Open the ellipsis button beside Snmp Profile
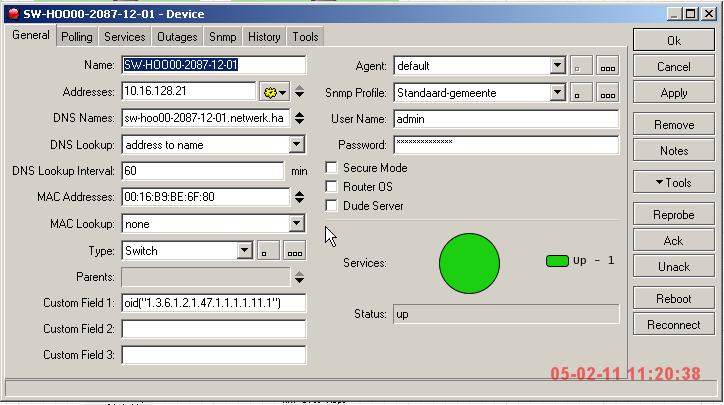 607,93
